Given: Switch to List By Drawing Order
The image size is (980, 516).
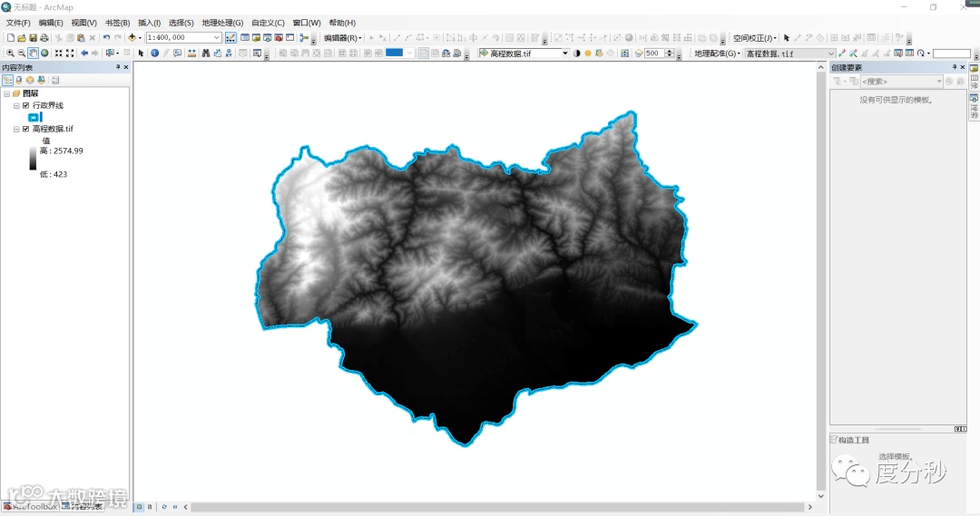Looking at the screenshot, I should pos(7,80).
